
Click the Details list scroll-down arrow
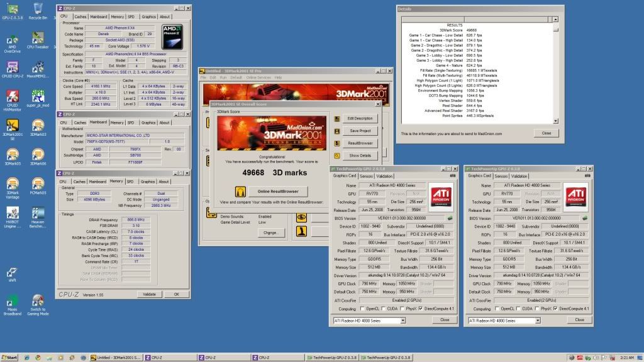coord(555,121)
